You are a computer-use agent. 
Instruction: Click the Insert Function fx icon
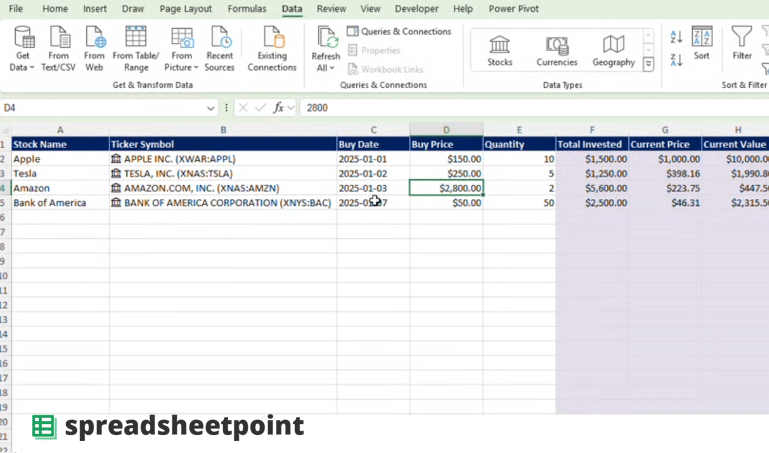pyautogui.click(x=278, y=108)
